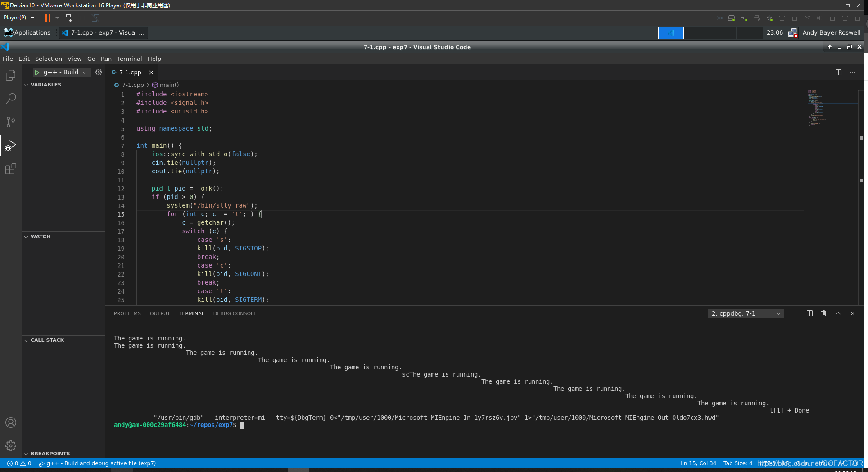Close the 7-1.cpp editor tab
This screenshot has width=868, height=472.
pos(151,72)
